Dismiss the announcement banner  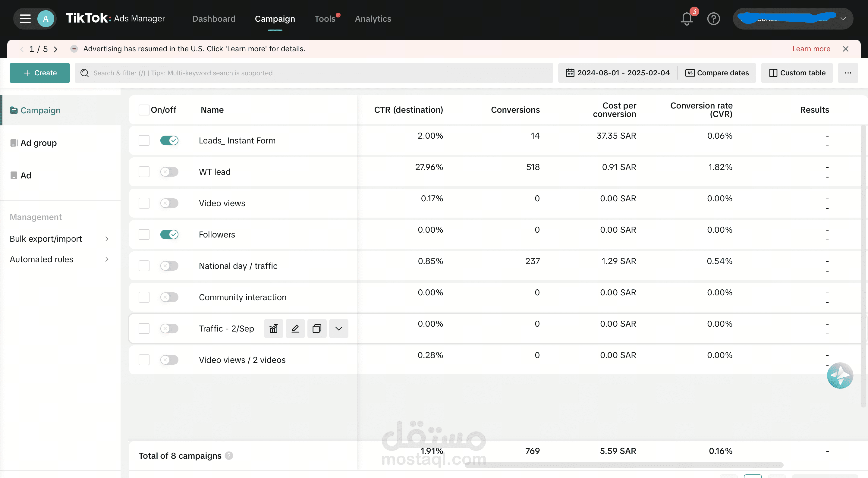tap(846, 49)
